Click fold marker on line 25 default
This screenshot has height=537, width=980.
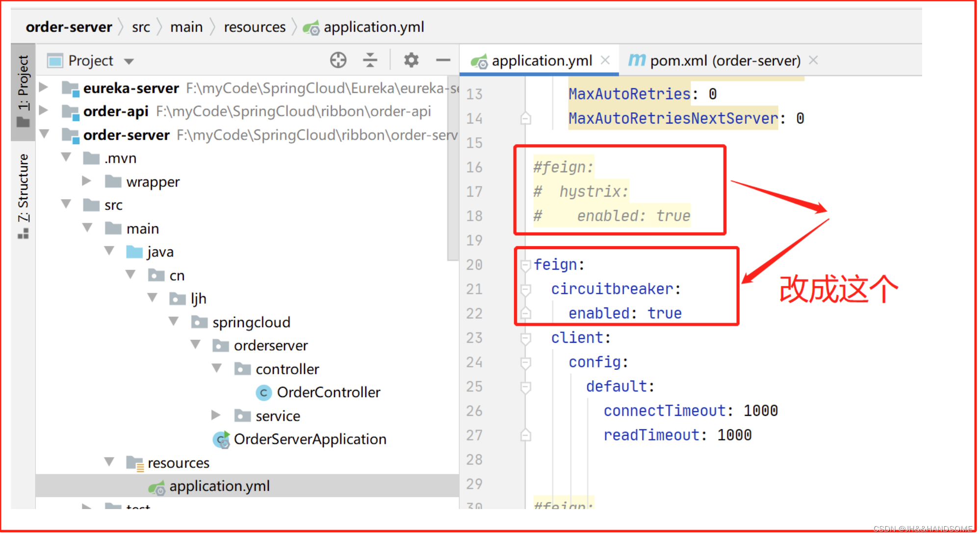tap(525, 387)
